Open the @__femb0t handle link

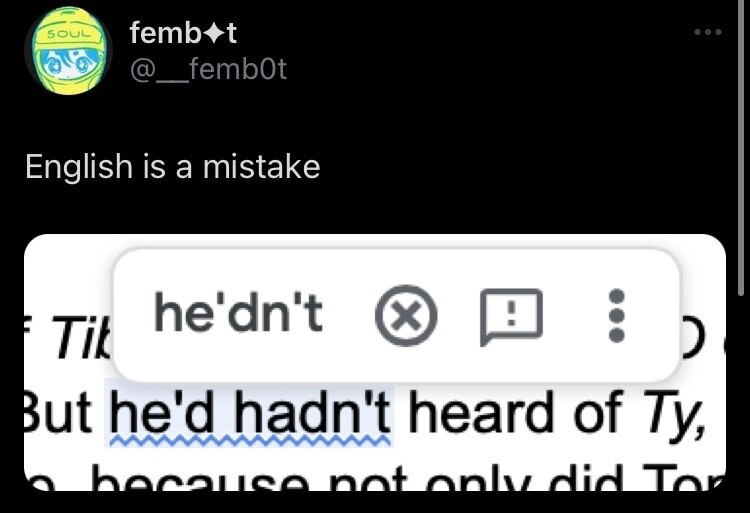208,70
